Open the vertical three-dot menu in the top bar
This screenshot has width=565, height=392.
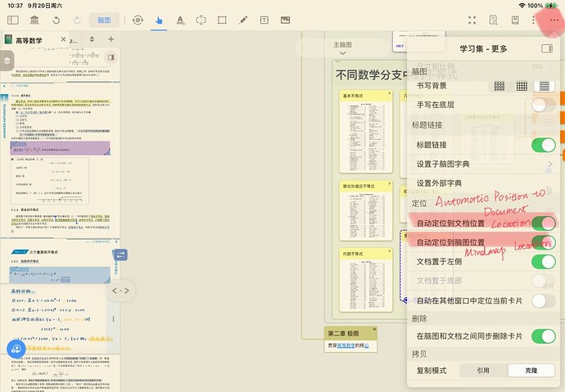[533, 20]
